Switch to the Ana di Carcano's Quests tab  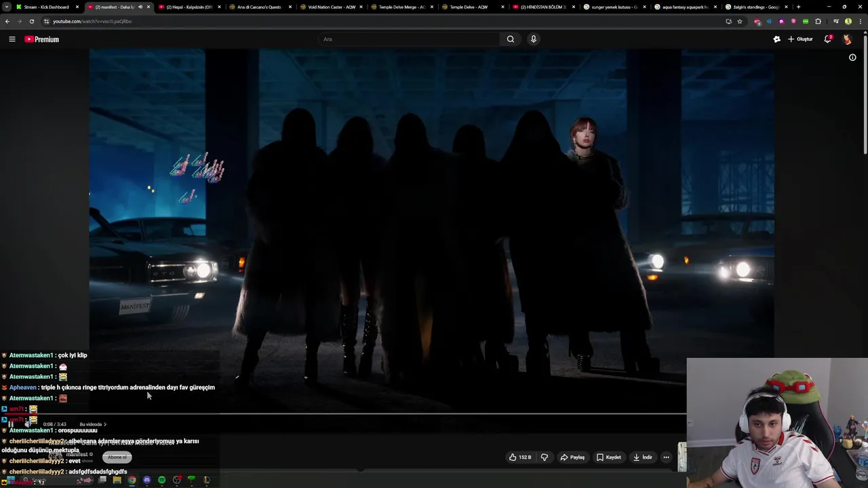click(x=259, y=7)
